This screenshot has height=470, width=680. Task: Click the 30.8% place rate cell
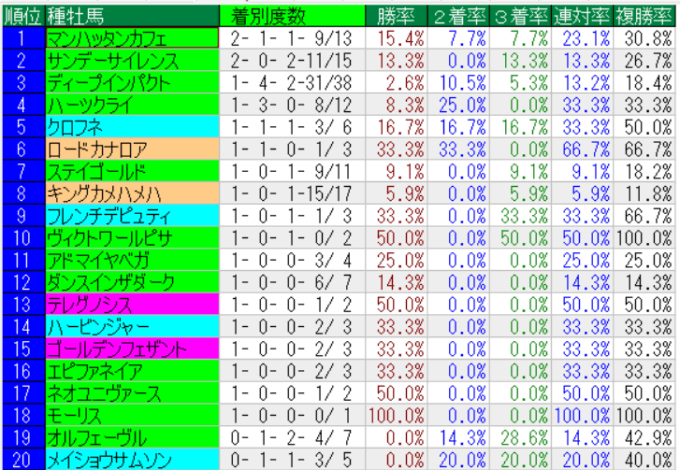coord(644,38)
